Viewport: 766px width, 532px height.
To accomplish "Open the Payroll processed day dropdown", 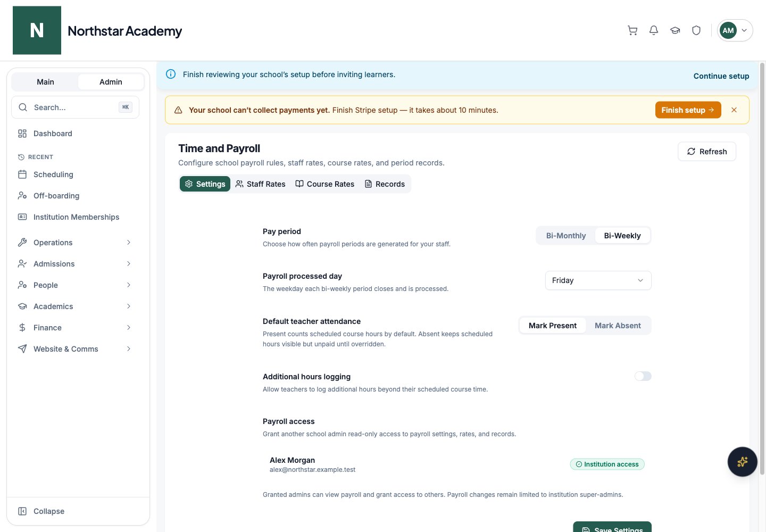I will coord(598,280).
